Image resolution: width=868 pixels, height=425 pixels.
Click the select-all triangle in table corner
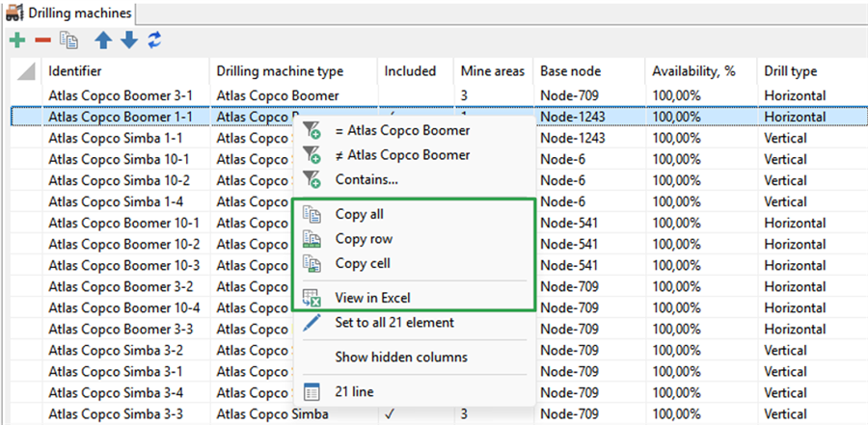click(26, 71)
